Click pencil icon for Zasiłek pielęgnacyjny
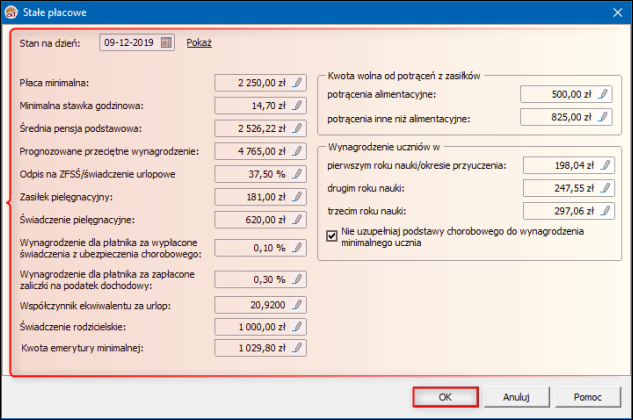The image size is (633, 420). pyautogui.click(x=298, y=197)
